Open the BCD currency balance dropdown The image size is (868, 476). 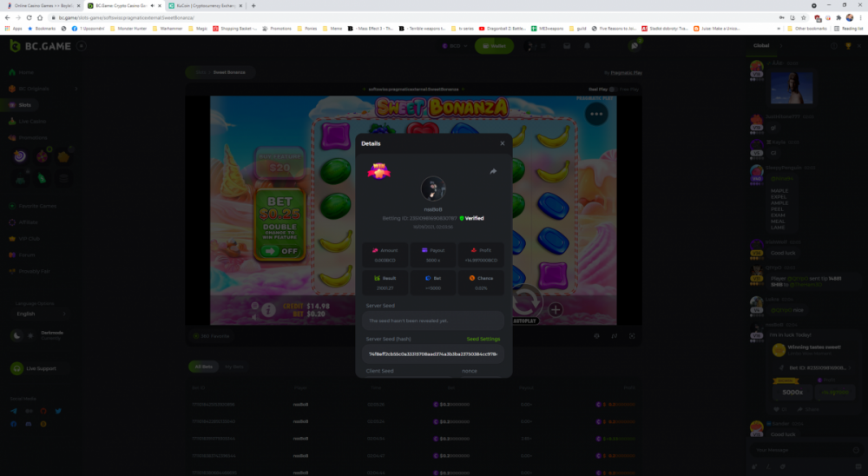450,45
